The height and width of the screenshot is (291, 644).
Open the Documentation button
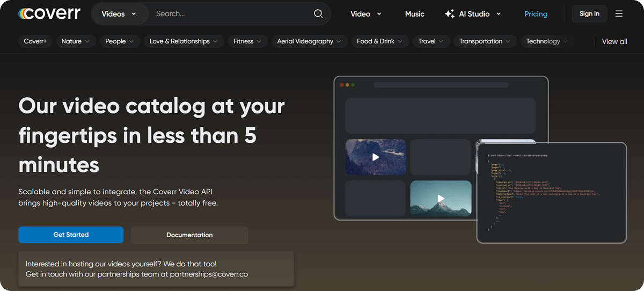click(x=189, y=235)
